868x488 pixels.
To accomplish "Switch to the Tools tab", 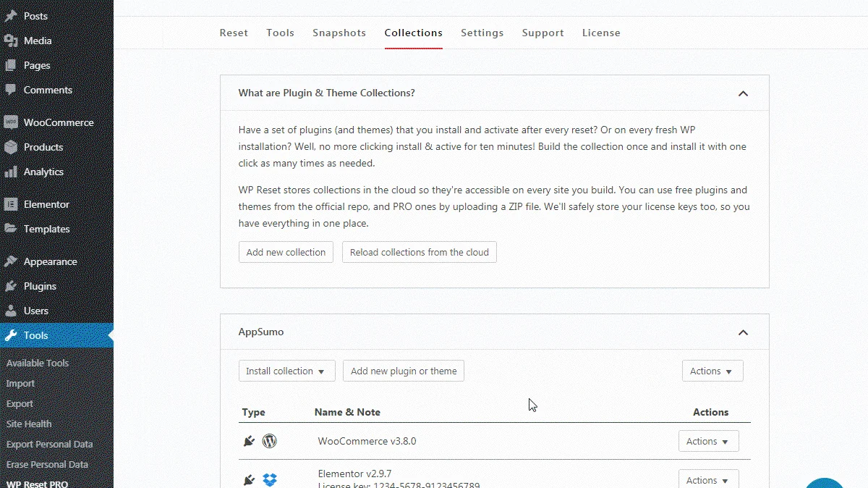I will 280,33.
